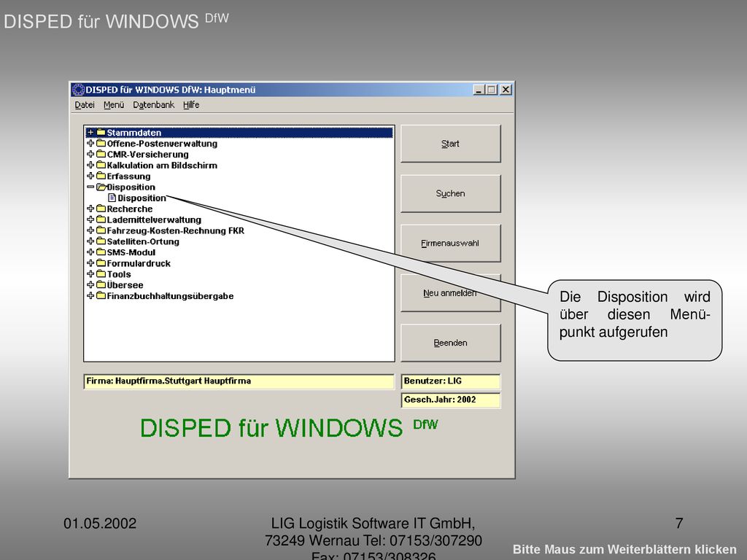Screen dimensions: 747x560
Task: Click the Offene-Postenverwaltung folder icon
Action: coord(101,144)
